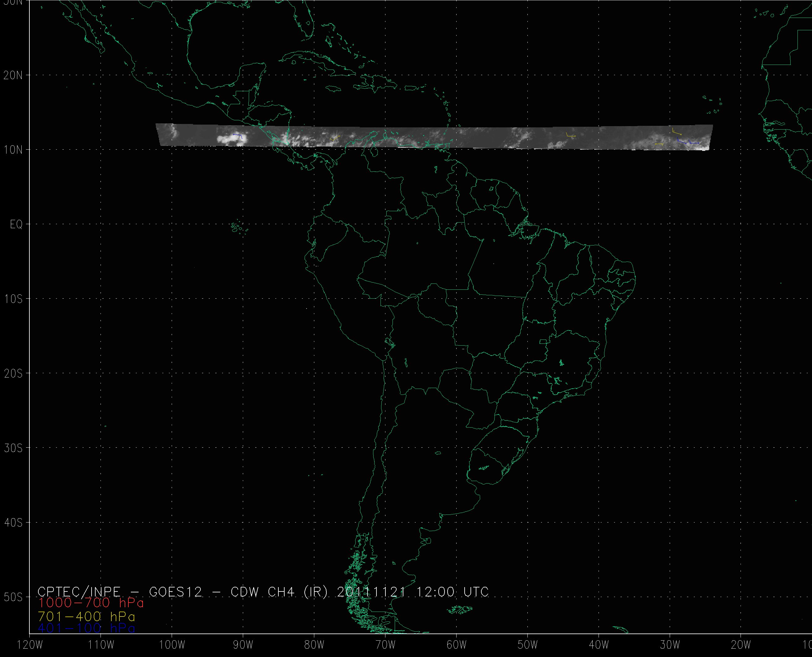Click the blue 401-100 hPa legend label
The image size is (812, 657).
pyautogui.click(x=86, y=629)
